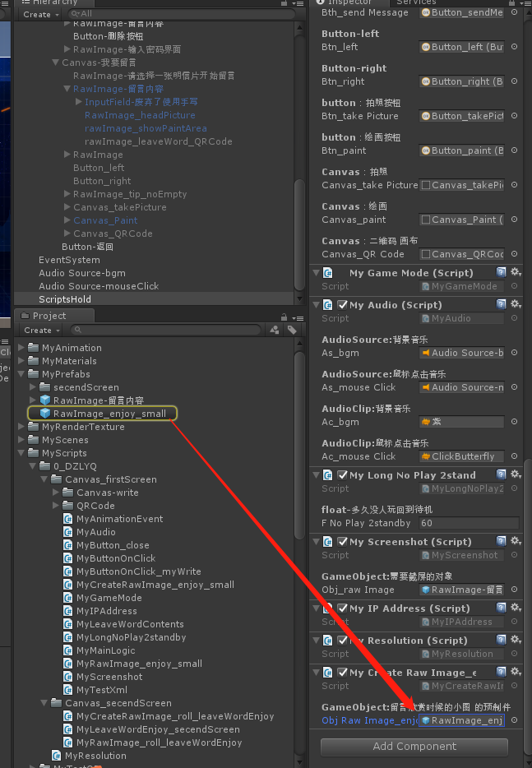Click object picker for Obj Raw Image_enjoy field
The width and height of the screenshot is (532, 768).
515,720
